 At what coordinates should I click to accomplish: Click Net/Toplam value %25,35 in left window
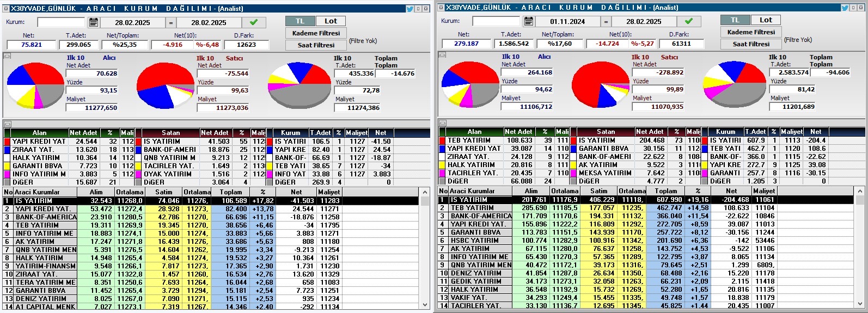click(125, 45)
